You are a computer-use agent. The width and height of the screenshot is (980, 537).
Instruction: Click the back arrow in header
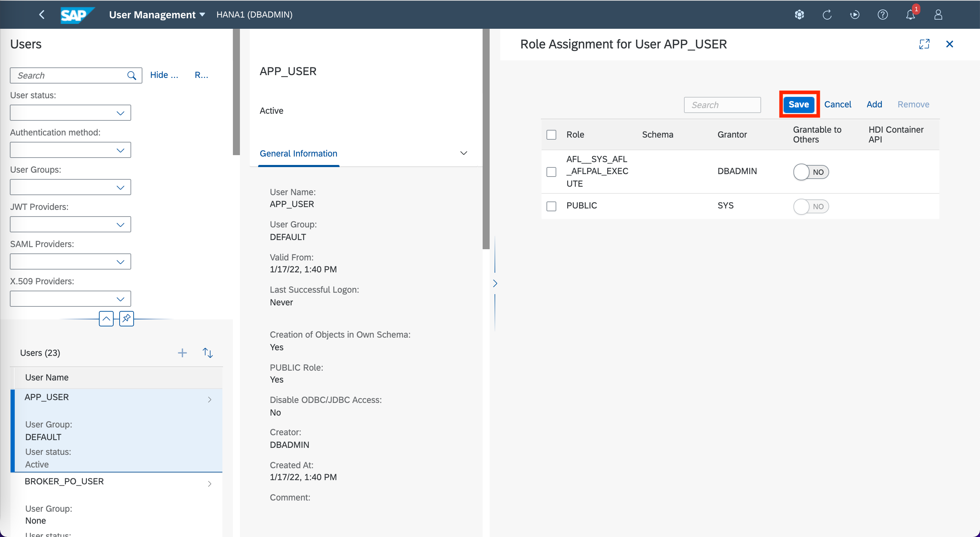[42, 14]
